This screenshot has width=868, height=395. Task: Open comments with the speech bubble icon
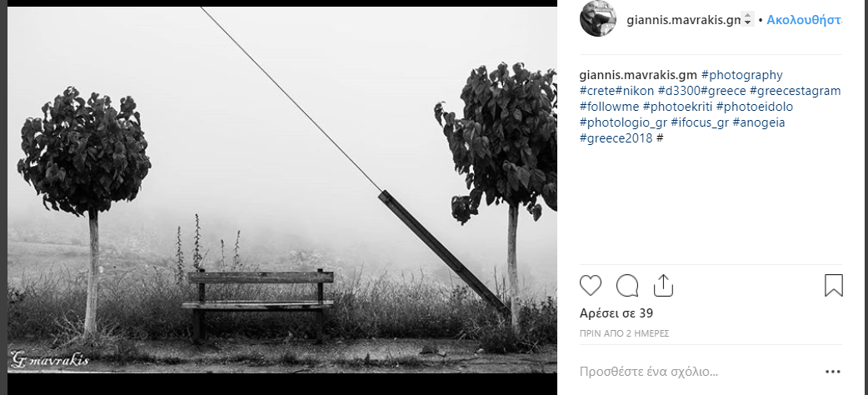(627, 286)
